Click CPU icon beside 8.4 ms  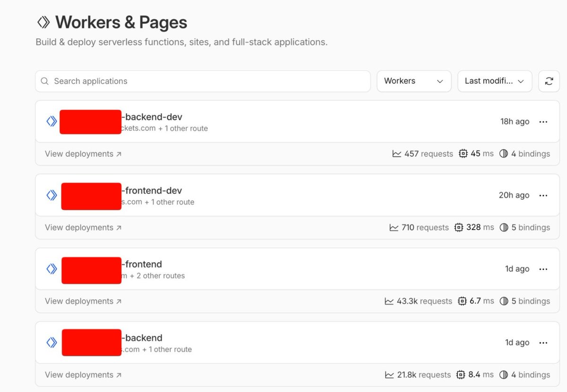click(461, 375)
